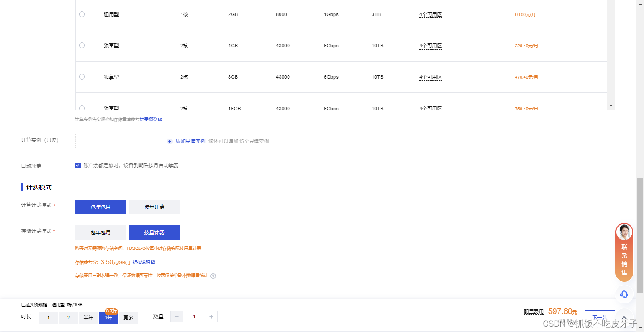Viewport: 644px width, 332px height.
Task: Click the plus icon on 添加只读实例
Action: [169, 141]
